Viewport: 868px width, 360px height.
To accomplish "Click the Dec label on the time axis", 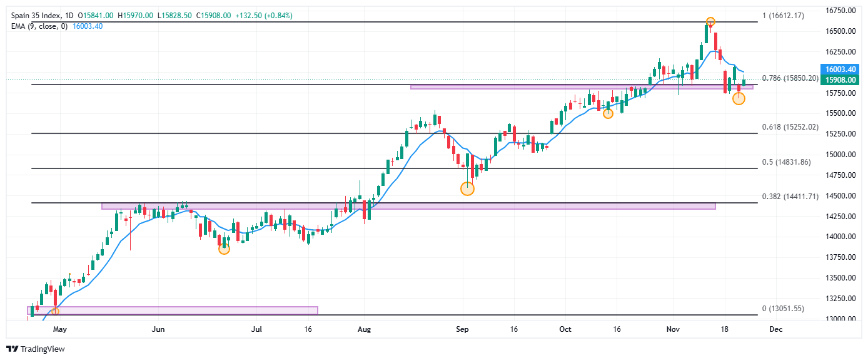I will (x=775, y=329).
